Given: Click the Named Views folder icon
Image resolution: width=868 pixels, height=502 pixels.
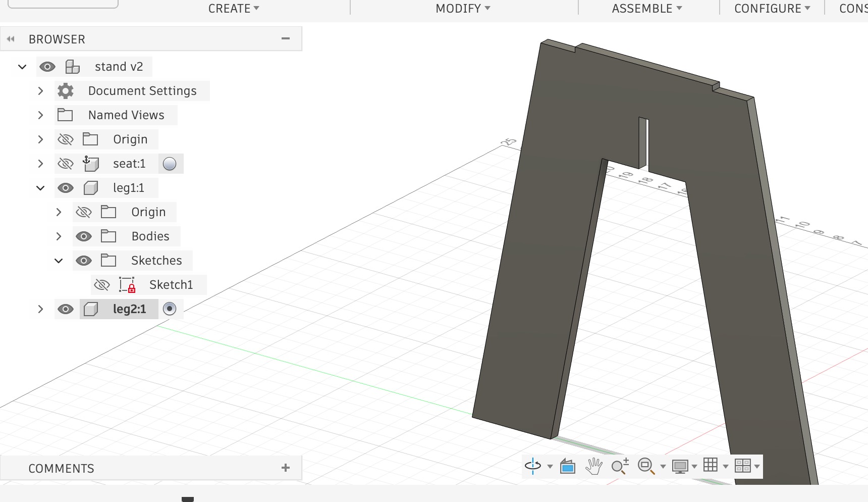Looking at the screenshot, I should pyautogui.click(x=65, y=115).
